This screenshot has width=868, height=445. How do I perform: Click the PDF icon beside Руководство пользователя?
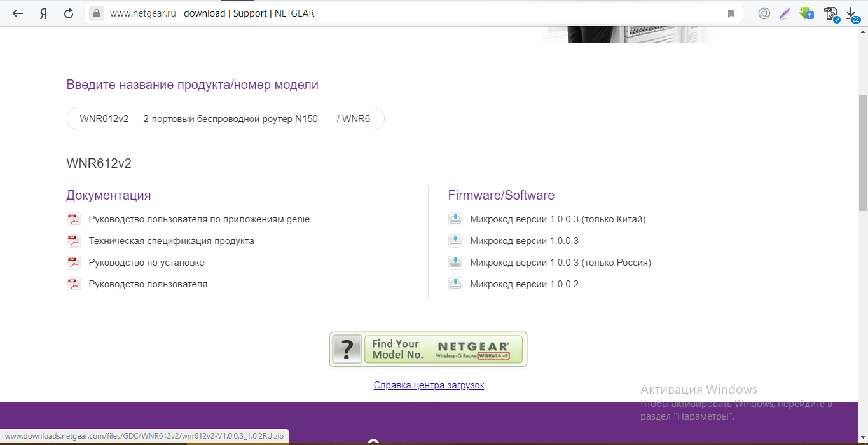(x=74, y=284)
